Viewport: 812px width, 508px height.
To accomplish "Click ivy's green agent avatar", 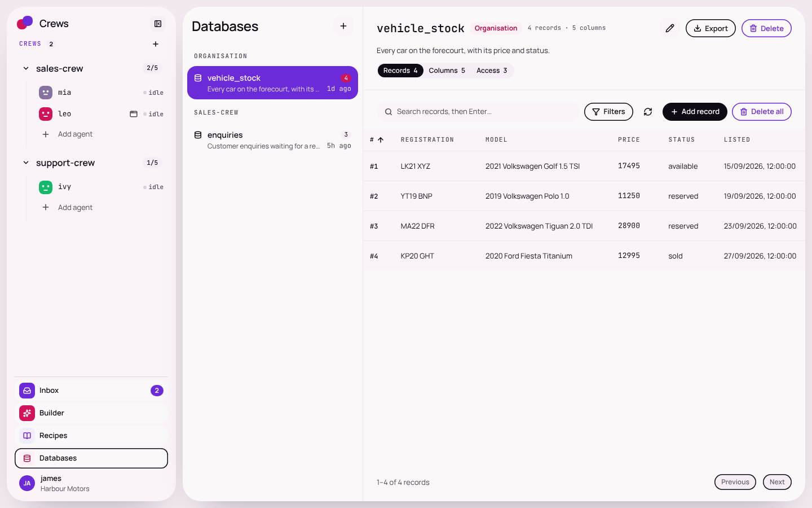I will pyautogui.click(x=46, y=187).
